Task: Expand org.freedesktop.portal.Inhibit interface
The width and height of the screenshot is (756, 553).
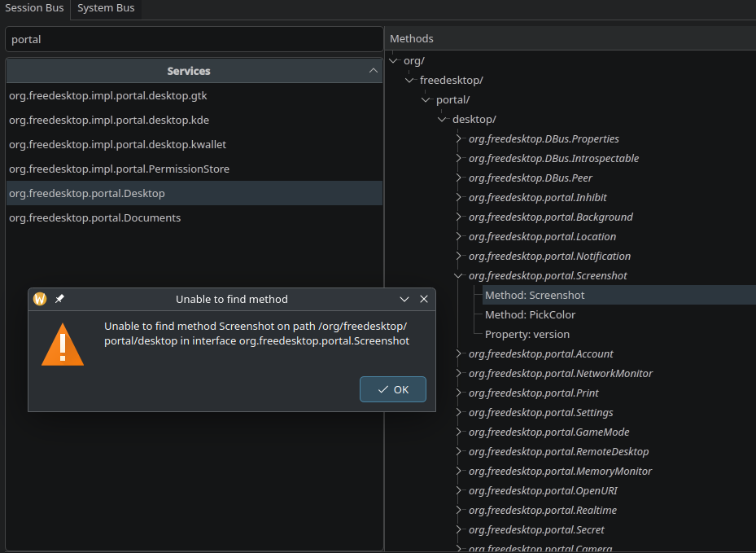Action: [x=458, y=197]
